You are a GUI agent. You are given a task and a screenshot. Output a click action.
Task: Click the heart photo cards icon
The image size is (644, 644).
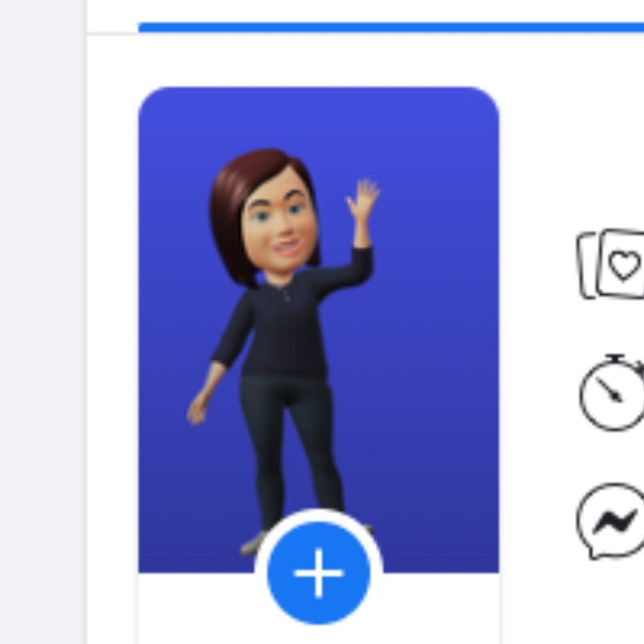coord(613,264)
